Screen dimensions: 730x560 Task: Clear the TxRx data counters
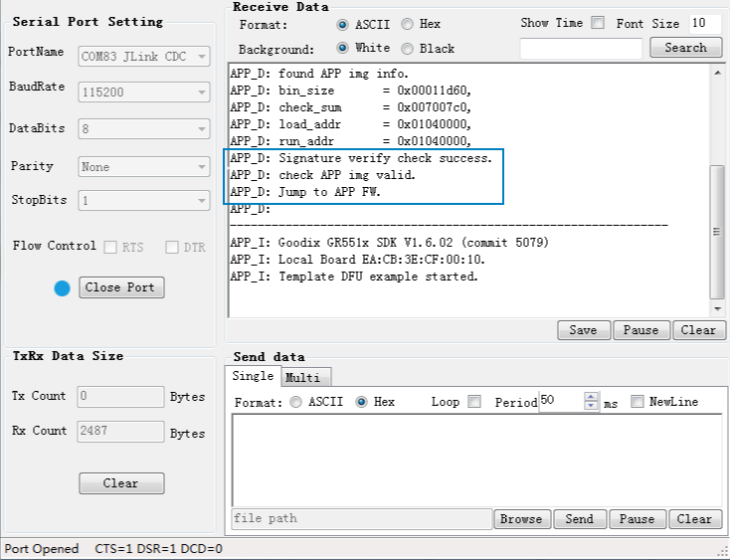coord(121,483)
